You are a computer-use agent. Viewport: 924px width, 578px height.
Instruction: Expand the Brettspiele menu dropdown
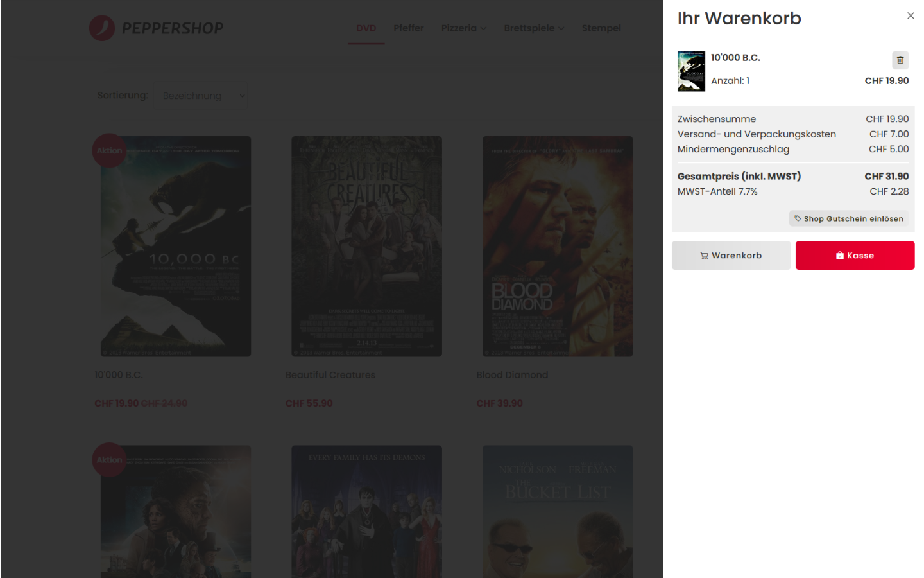tap(534, 28)
